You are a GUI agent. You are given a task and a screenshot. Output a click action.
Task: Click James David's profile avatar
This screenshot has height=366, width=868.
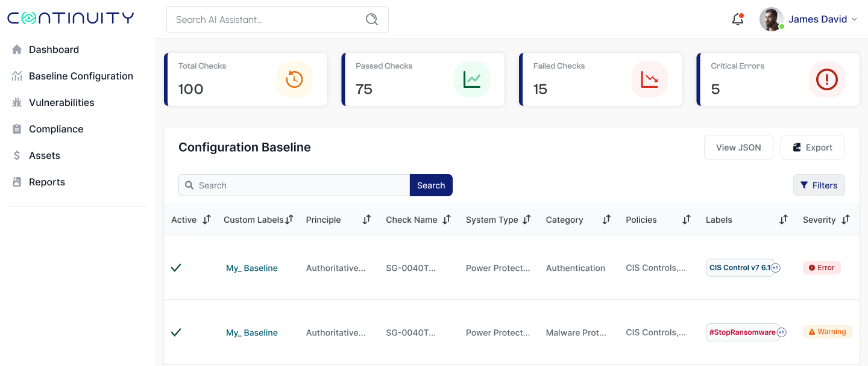pyautogui.click(x=771, y=19)
